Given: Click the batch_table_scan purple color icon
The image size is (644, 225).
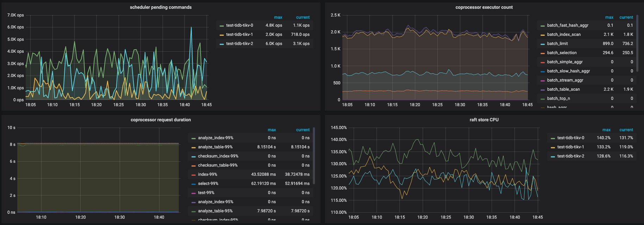Looking at the screenshot, I should click(542, 90).
